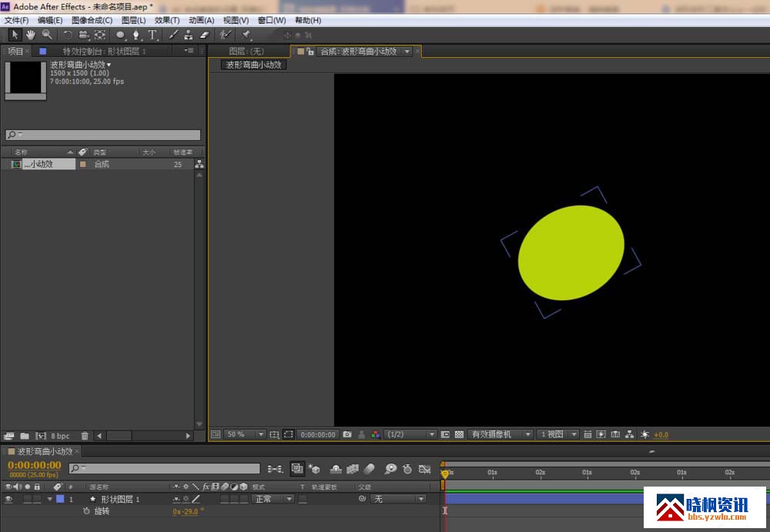Open Project panel options menu
The width and height of the screenshot is (770, 532).
[x=189, y=51]
